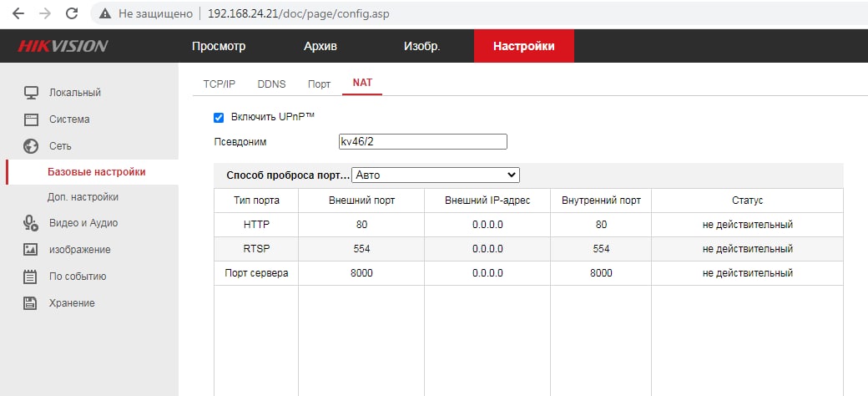
Task: Select the NAT tab
Action: pos(362,83)
